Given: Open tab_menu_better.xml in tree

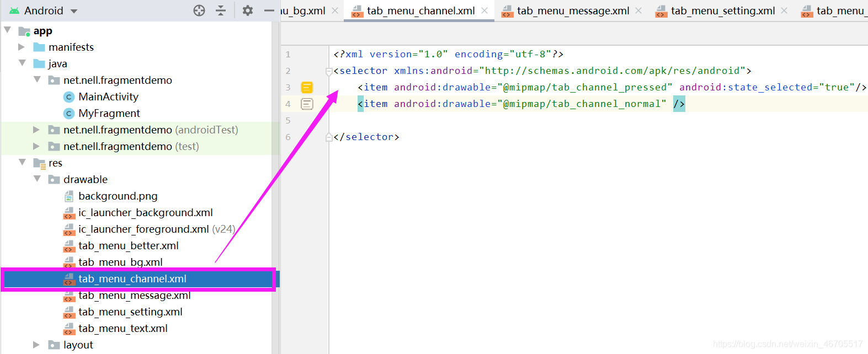Looking at the screenshot, I should click(129, 245).
